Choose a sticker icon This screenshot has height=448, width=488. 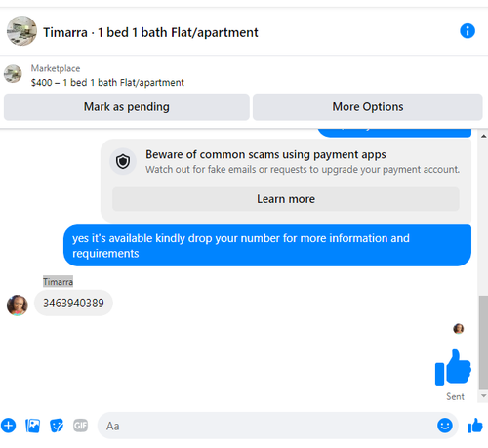click(57, 426)
